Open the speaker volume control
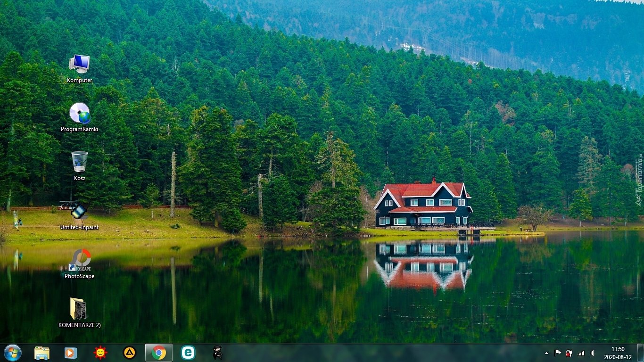 pyautogui.click(x=592, y=353)
